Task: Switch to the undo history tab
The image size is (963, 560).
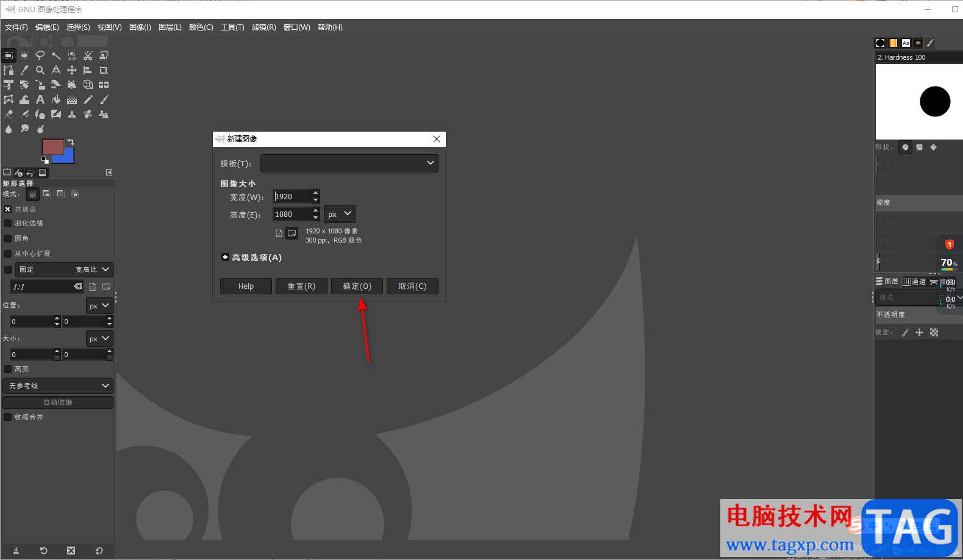Action: tap(30, 173)
